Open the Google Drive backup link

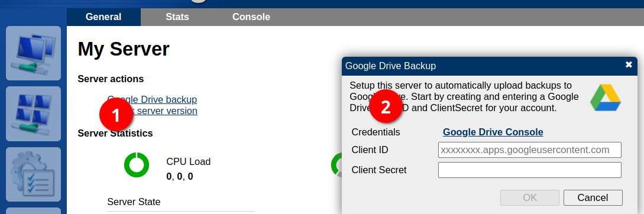(152, 99)
